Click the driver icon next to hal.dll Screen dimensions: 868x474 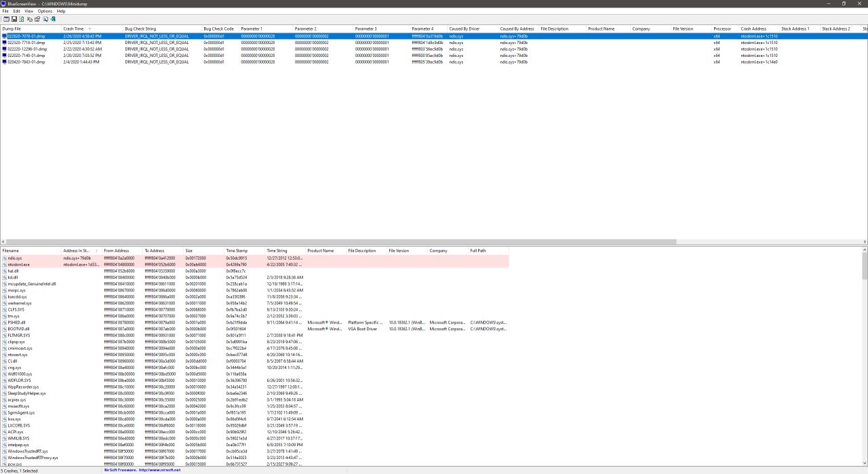[x=5, y=271]
